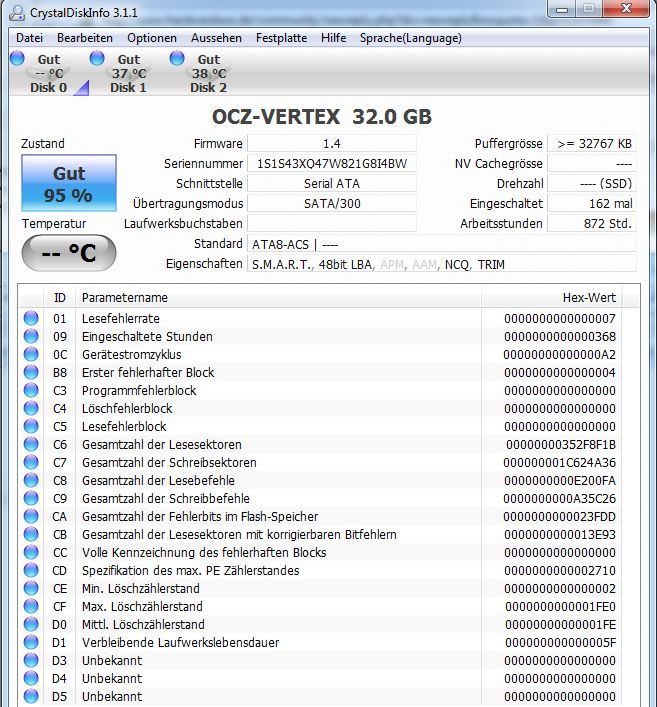This screenshot has width=657, height=707.
Task: Click status orb for Gerätestromzyklus row
Action: click(31, 354)
